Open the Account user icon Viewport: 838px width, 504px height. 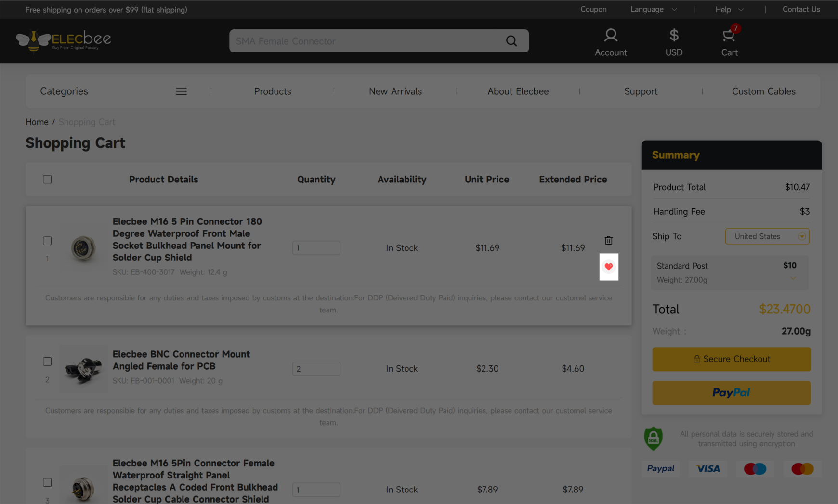[x=611, y=36]
